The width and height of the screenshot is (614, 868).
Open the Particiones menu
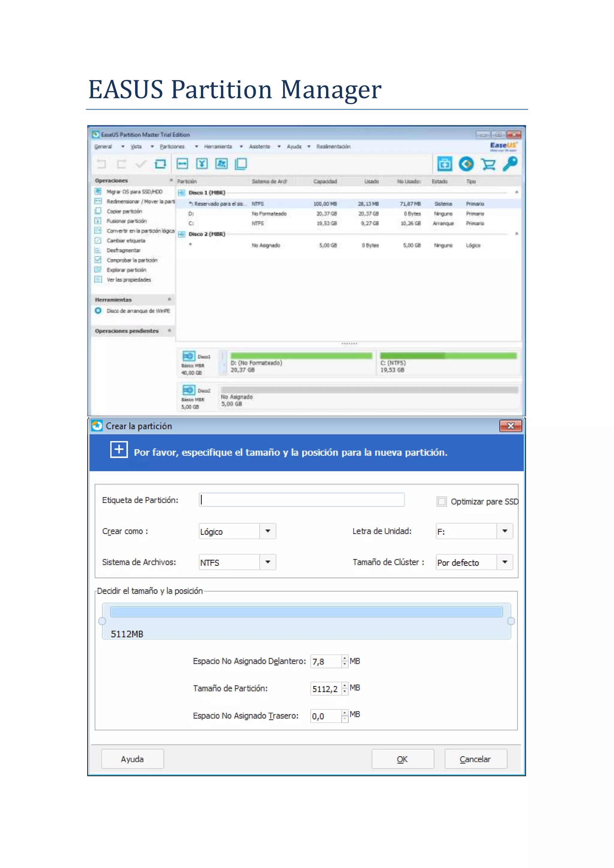click(172, 147)
